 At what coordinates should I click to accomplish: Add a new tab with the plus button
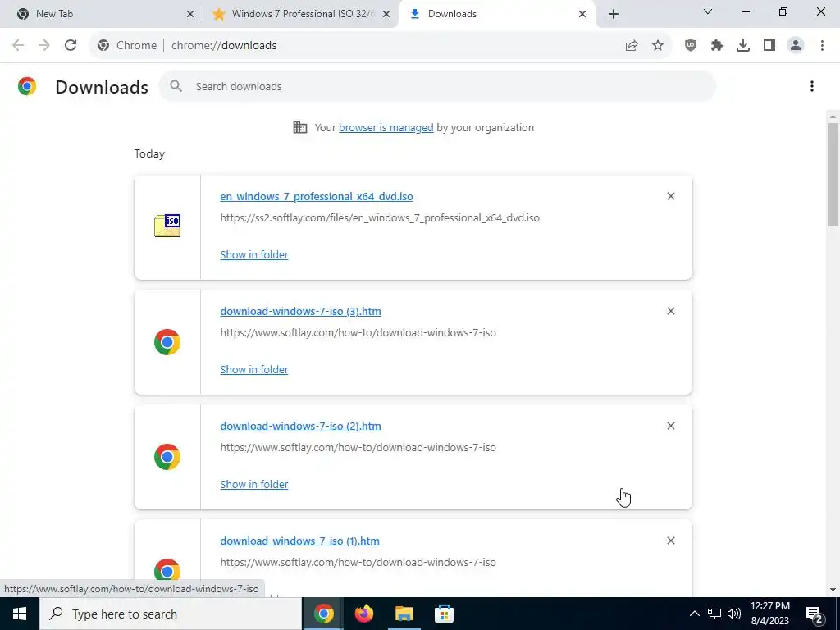pos(614,14)
